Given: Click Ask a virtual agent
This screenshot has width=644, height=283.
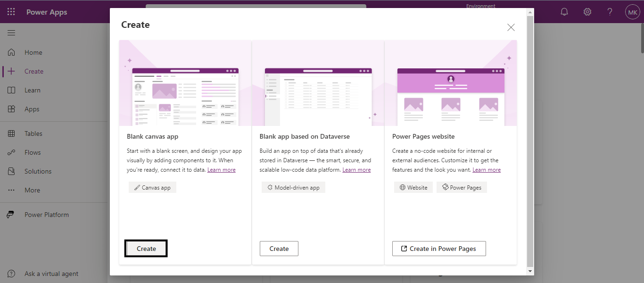Looking at the screenshot, I should pyautogui.click(x=51, y=274).
